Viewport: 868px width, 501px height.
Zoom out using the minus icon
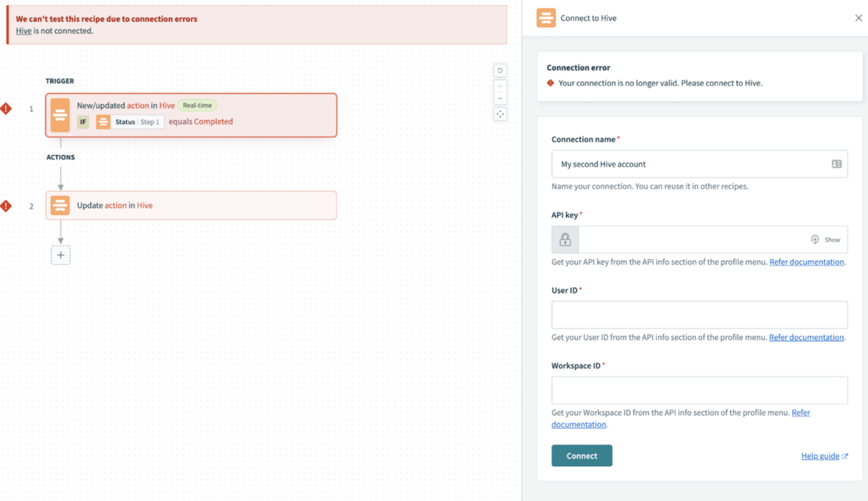point(500,99)
